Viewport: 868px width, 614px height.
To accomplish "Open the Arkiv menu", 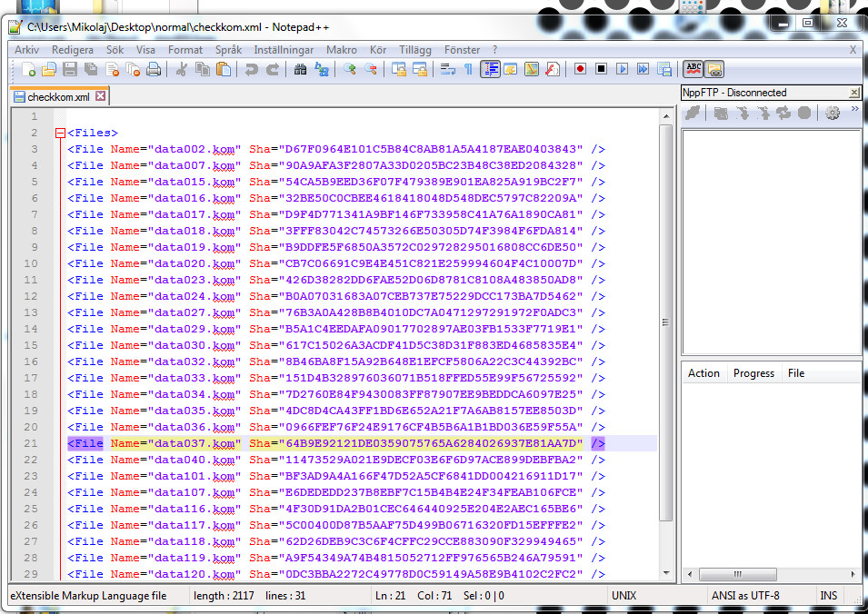I will pos(26,50).
